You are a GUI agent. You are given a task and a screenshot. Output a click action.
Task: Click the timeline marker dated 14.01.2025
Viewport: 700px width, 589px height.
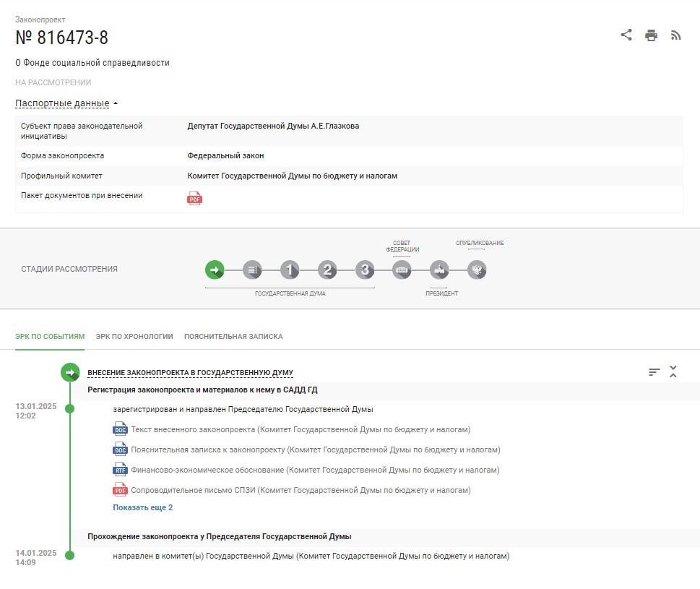point(69,556)
